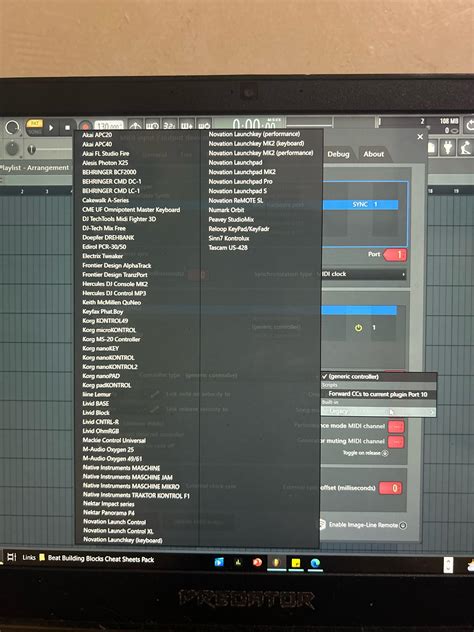Enable Image-Line Remote toggle

(x=403, y=525)
